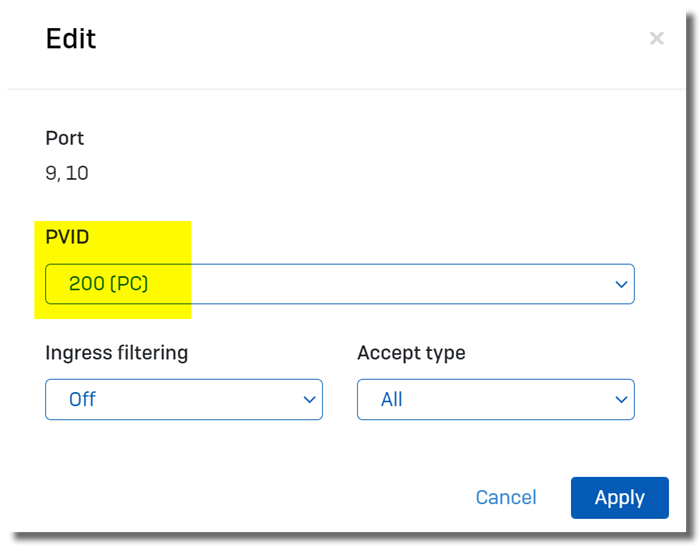This screenshot has width=700, height=546.
Task: Click the Port label
Action: click(65, 138)
